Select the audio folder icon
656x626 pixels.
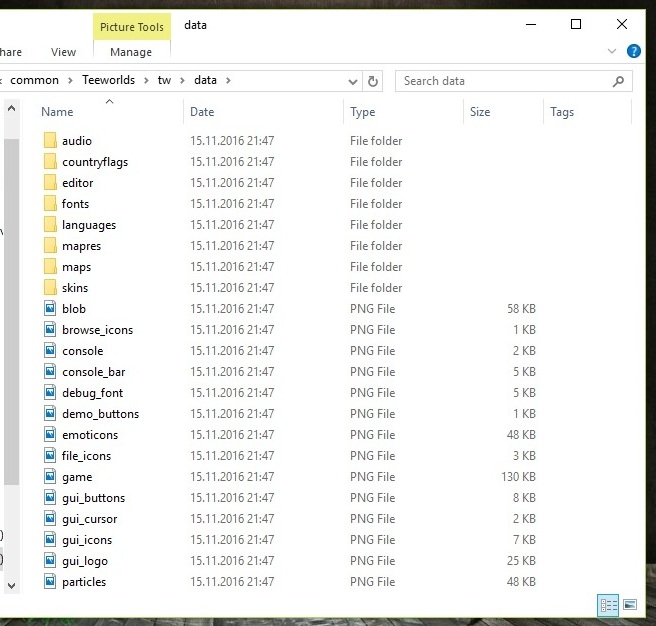(x=51, y=141)
